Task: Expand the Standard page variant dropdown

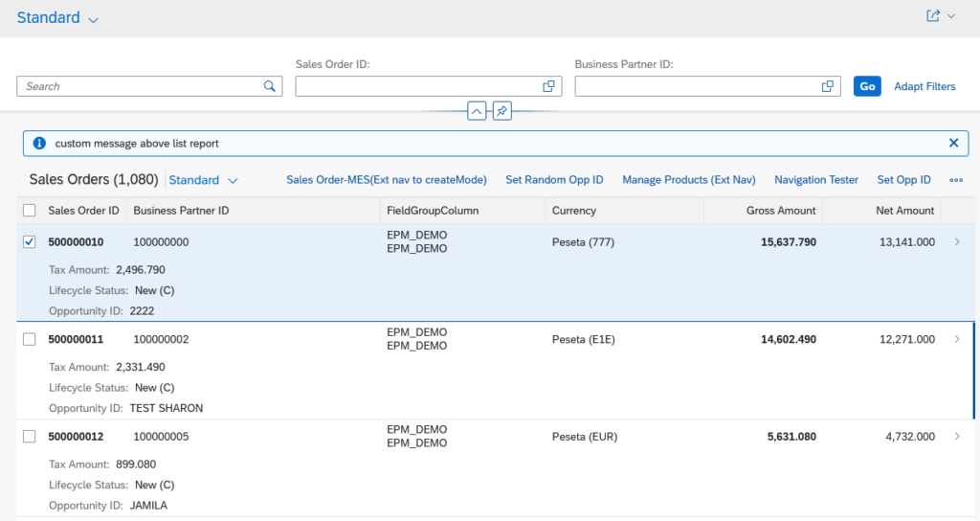Action: pos(93,19)
